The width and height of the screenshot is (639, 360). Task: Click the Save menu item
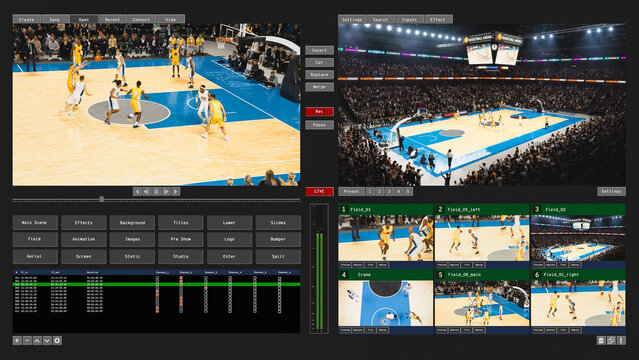click(x=55, y=19)
